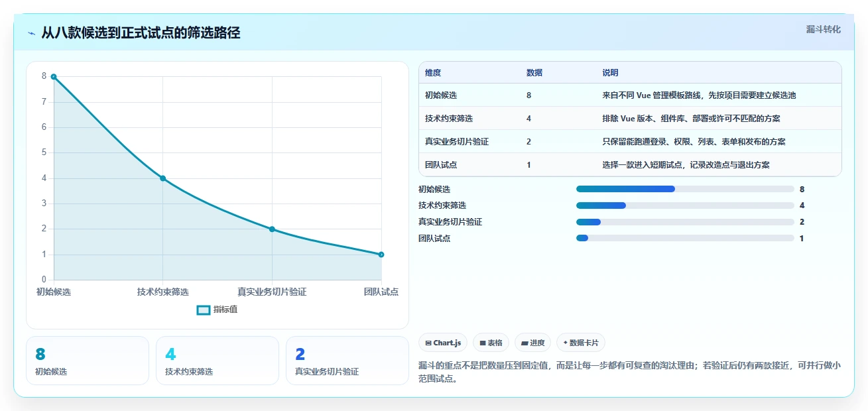
Task: Select the 表格 tag chip
Action: pos(491,343)
